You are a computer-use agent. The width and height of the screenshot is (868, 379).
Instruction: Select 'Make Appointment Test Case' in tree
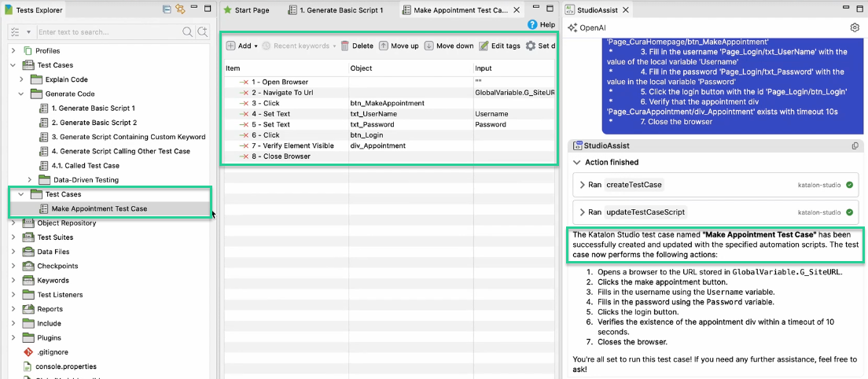point(99,208)
